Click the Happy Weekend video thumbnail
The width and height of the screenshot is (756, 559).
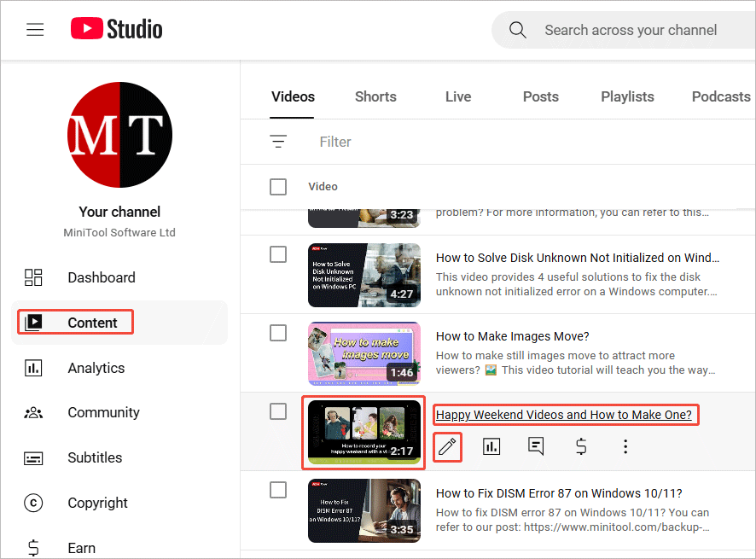point(363,433)
